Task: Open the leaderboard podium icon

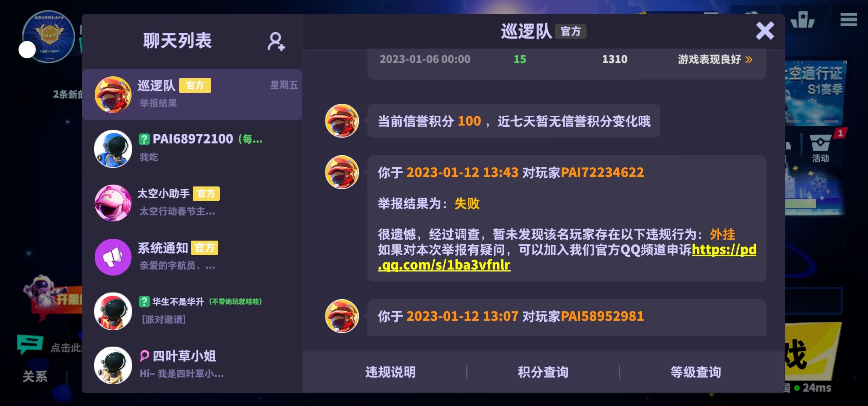Action: pyautogui.click(x=802, y=20)
